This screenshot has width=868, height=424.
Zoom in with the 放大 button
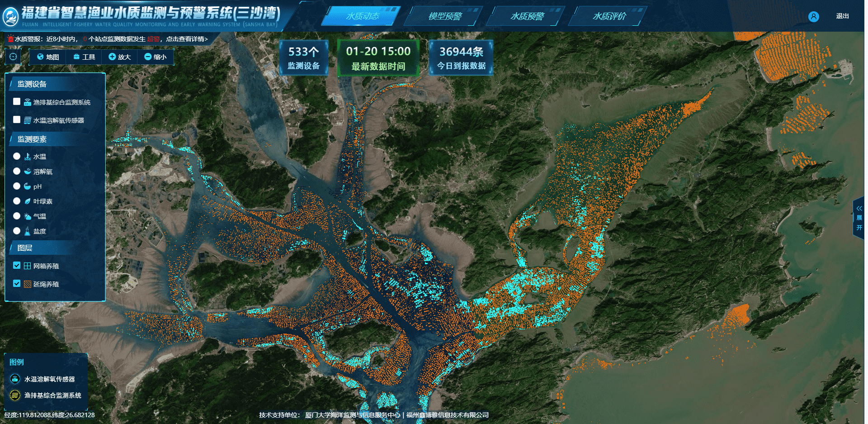(x=120, y=57)
